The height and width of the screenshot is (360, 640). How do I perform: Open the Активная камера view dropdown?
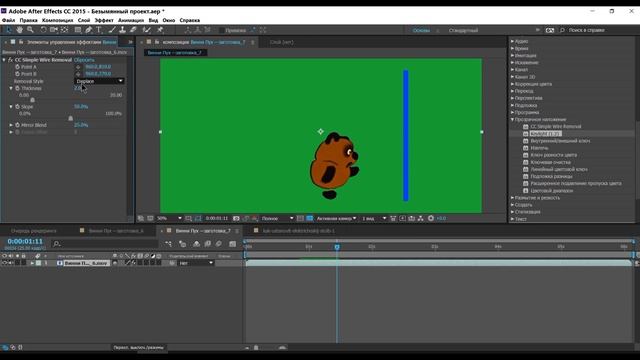pos(336,218)
